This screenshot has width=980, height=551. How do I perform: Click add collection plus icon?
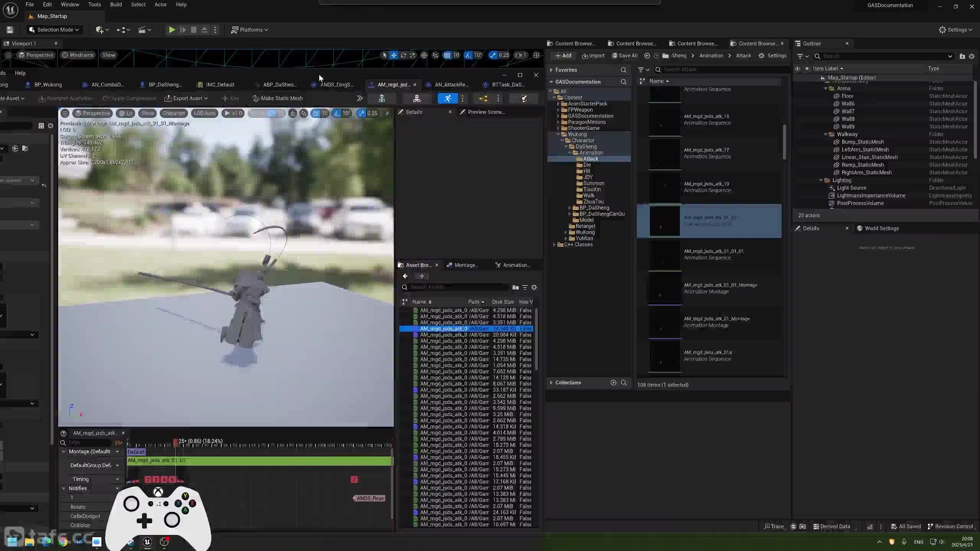[x=613, y=383]
